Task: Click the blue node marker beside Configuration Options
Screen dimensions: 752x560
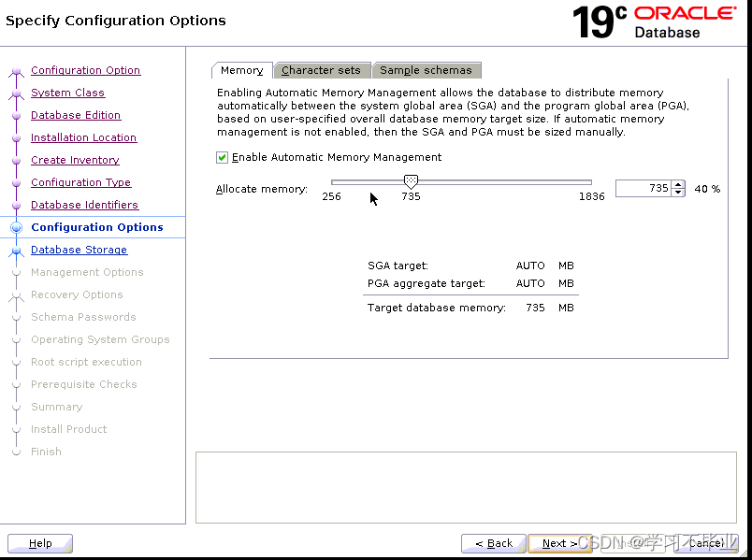Action: pyautogui.click(x=17, y=226)
